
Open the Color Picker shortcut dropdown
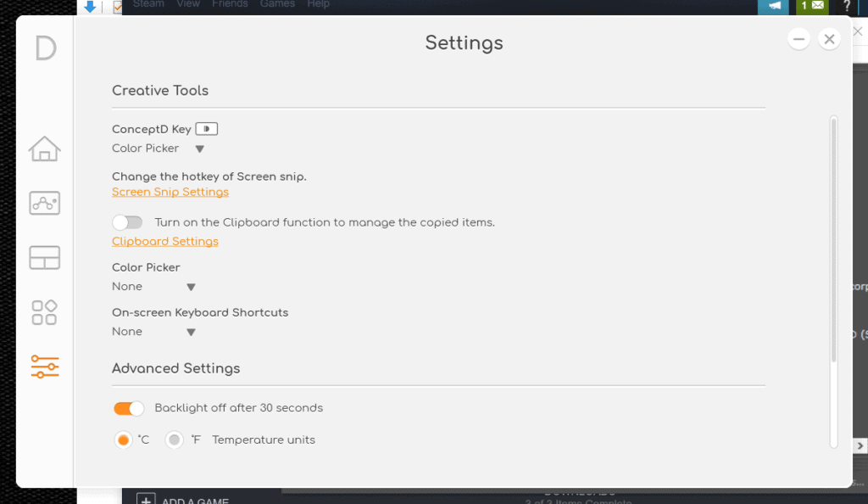pyautogui.click(x=191, y=287)
